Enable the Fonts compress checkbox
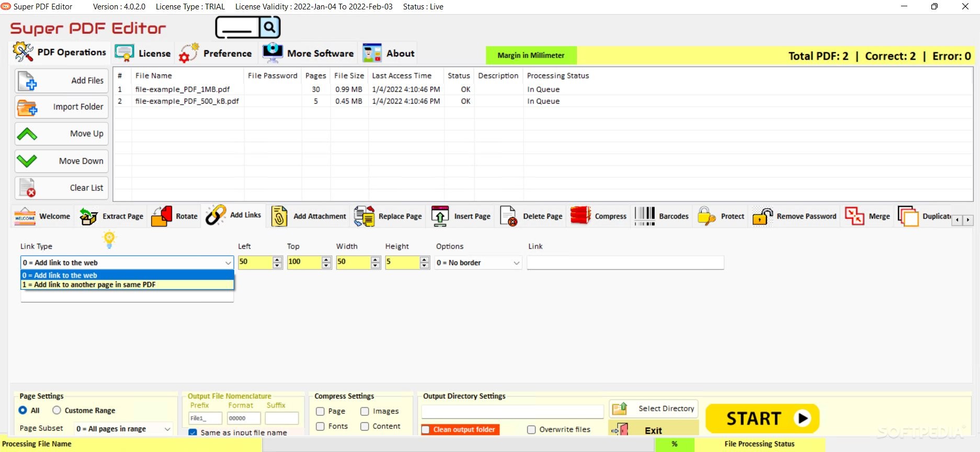The width and height of the screenshot is (980, 452). click(320, 426)
